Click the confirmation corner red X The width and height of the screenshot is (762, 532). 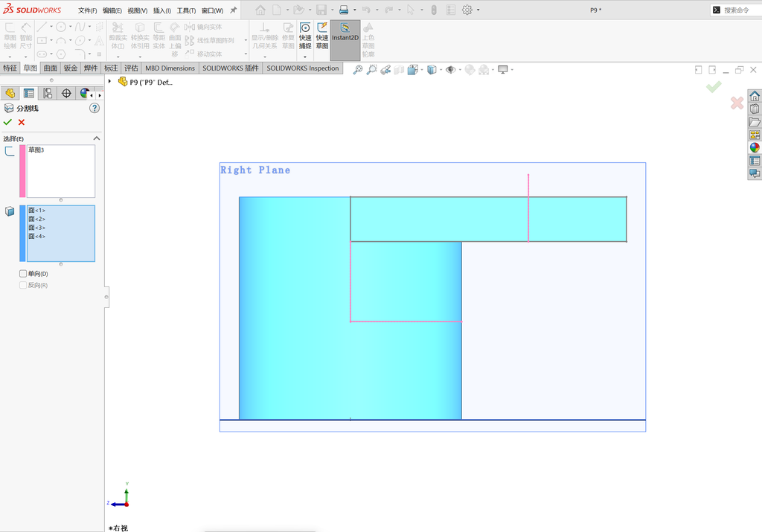[x=737, y=103]
